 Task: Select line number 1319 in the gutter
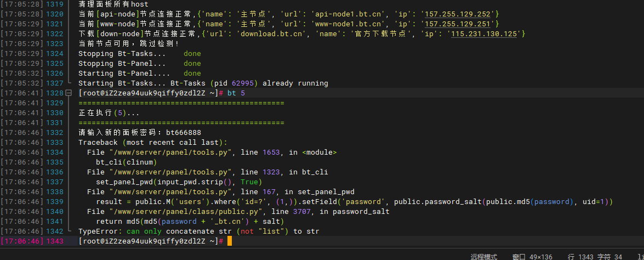[x=54, y=4]
